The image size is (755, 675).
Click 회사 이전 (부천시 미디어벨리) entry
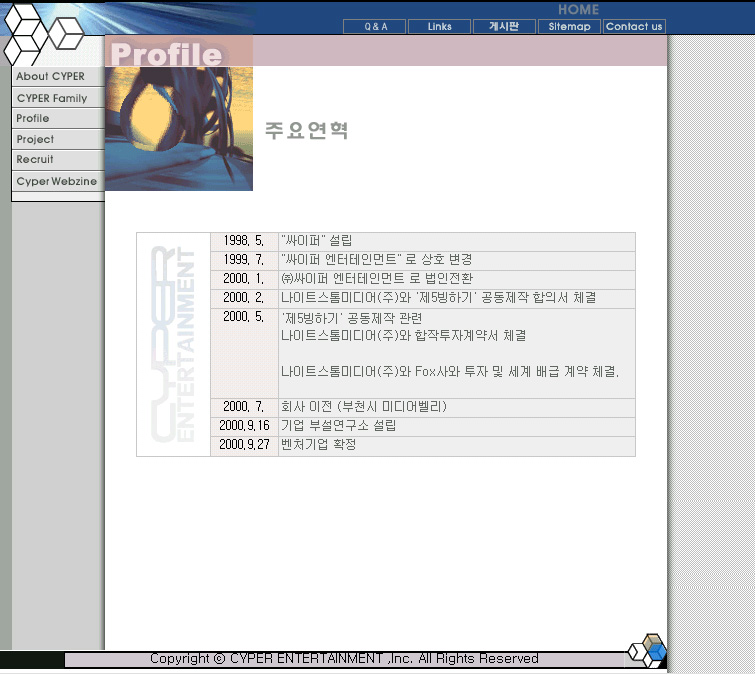click(x=364, y=407)
